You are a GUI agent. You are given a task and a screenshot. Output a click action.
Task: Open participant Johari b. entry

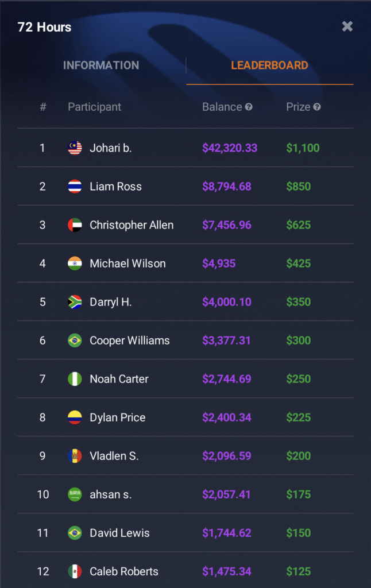110,148
